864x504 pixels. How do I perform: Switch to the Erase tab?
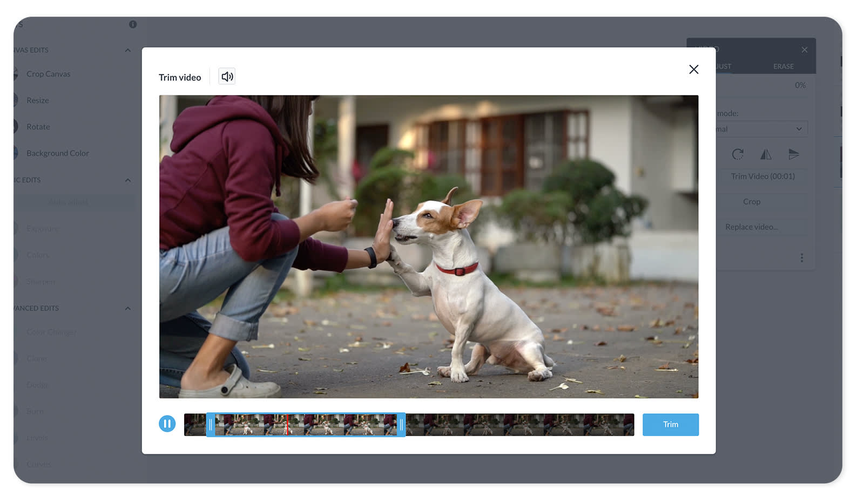pos(784,66)
